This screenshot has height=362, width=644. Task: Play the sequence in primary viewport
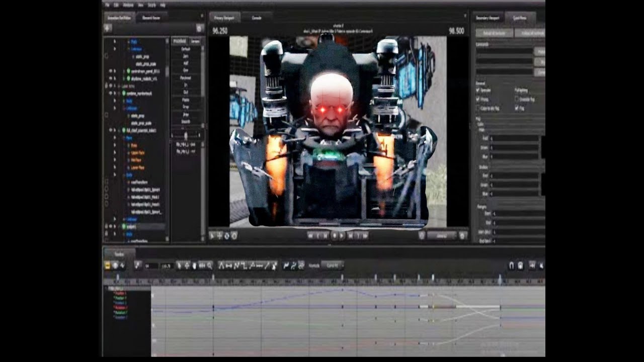(x=342, y=235)
